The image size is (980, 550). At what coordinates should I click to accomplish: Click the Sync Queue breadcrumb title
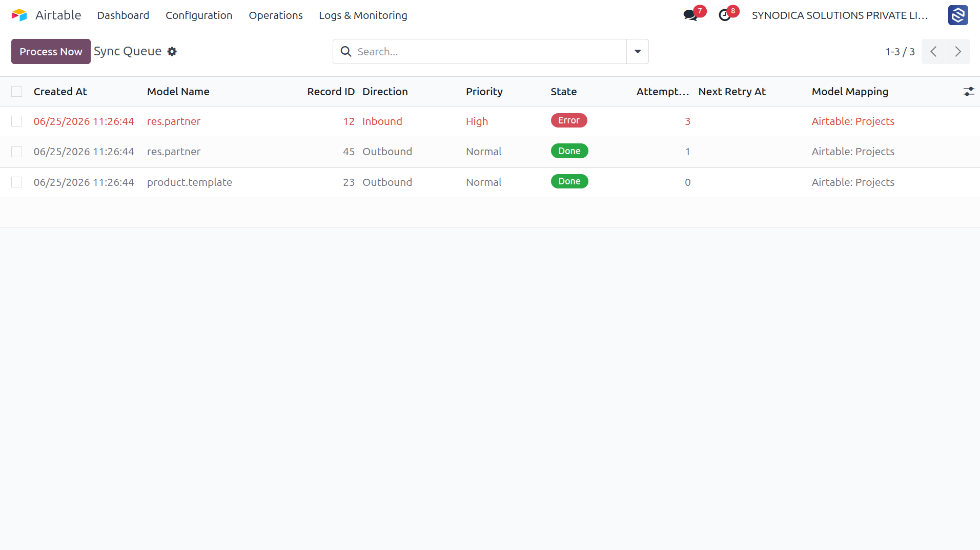click(x=128, y=51)
